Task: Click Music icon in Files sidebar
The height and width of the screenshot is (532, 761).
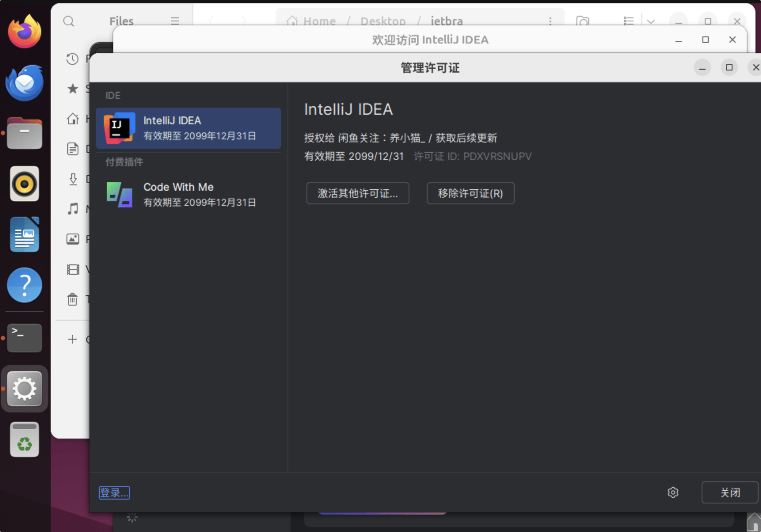Action: pyautogui.click(x=72, y=209)
